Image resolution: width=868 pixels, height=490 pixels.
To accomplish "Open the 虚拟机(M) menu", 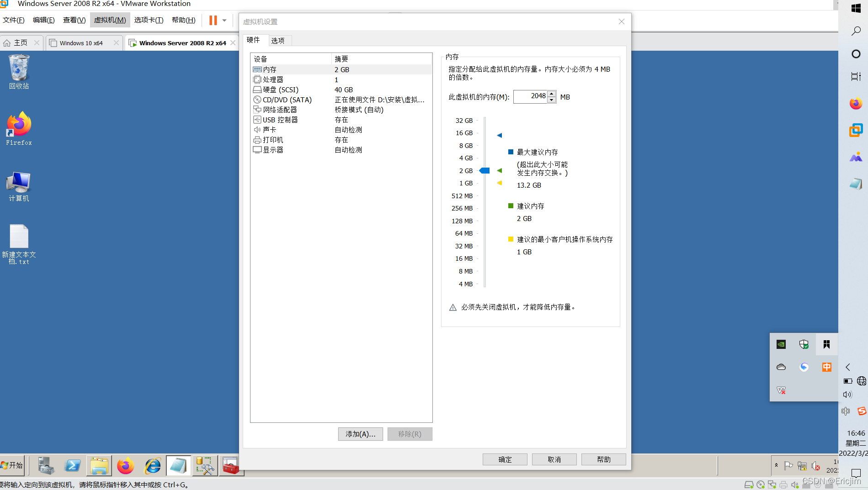I will tap(110, 20).
